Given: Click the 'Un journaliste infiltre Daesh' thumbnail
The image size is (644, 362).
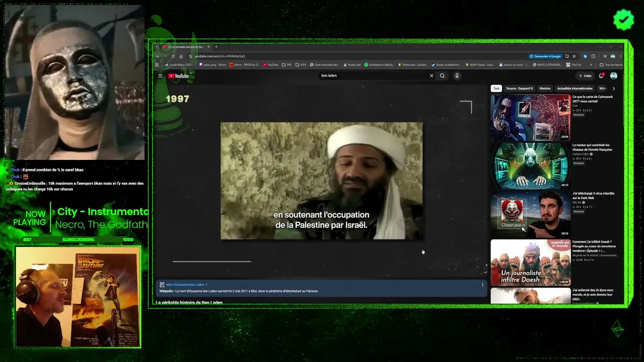Looking at the screenshot, I should (x=530, y=262).
